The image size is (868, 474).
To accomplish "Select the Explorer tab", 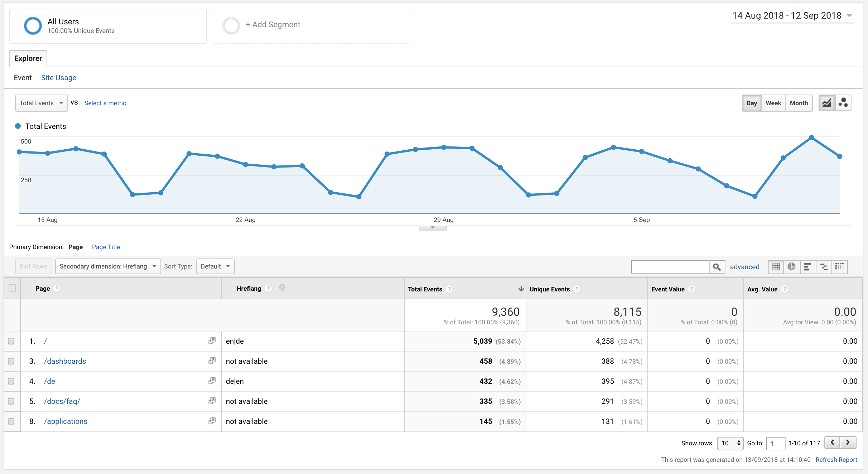I will pyautogui.click(x=28, y=58).
